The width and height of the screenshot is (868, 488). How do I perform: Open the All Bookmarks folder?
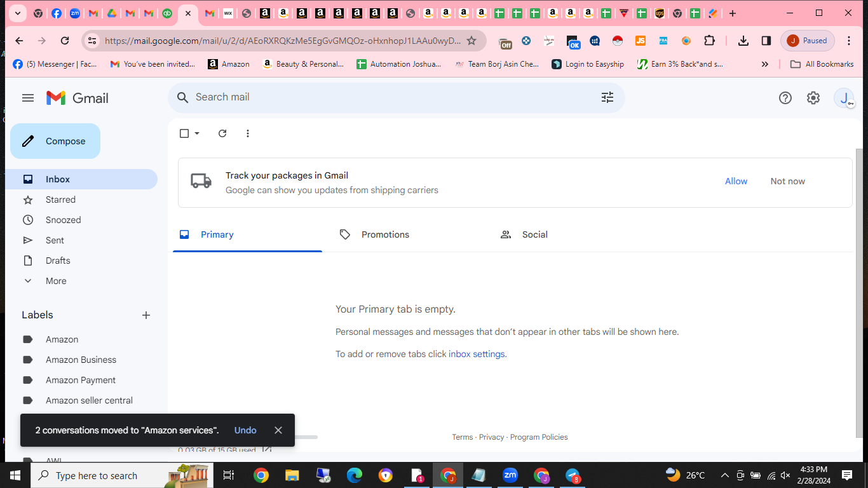point(822,64)
